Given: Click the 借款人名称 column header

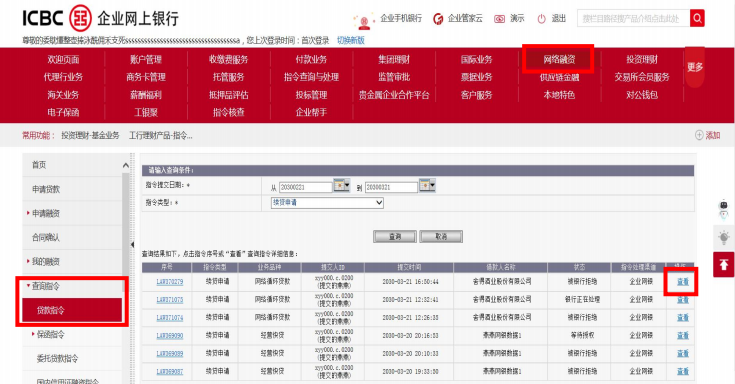Looking at the screenshot, I should (x=500, y=267).
